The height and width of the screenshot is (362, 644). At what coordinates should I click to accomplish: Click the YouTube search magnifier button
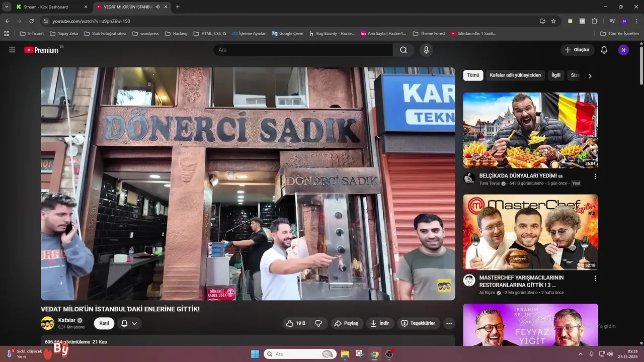coord(404,50)
